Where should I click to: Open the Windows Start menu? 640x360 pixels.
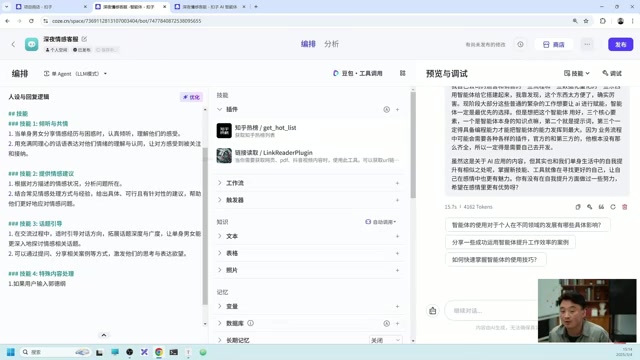[x=11, y=352]
